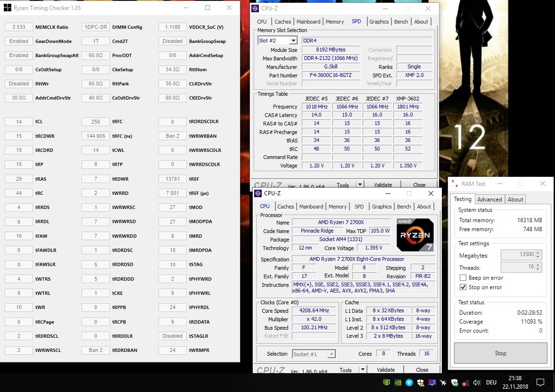Click the Ryzen Timing Checker title icon
555x392 pixels.
[x=7, y=8]
